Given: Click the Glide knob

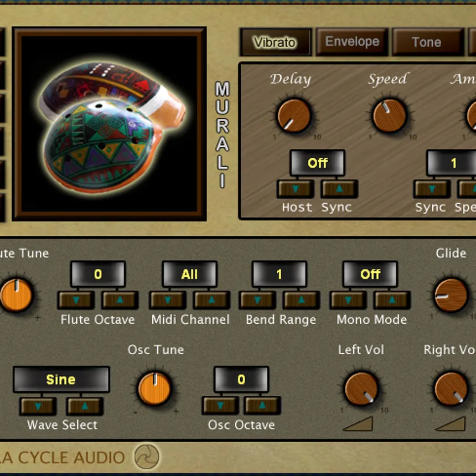Looking at the screenshot, I should 451,296.
